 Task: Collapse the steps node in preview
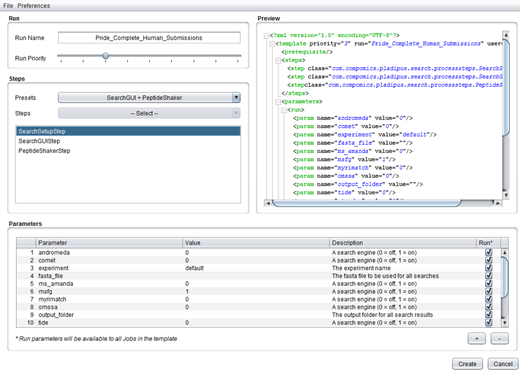278,60
